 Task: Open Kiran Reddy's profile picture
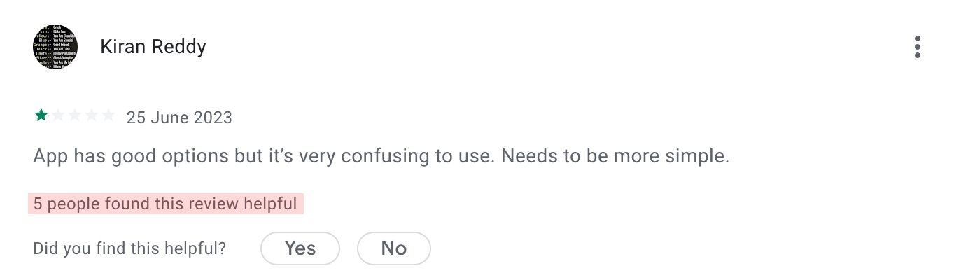(x=55, y=47)
